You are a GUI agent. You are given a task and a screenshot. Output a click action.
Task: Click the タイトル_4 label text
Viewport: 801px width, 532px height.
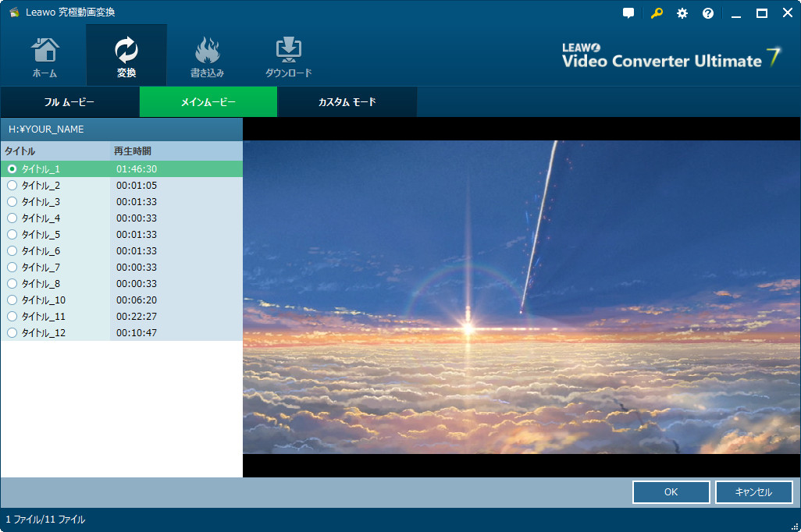41,218
